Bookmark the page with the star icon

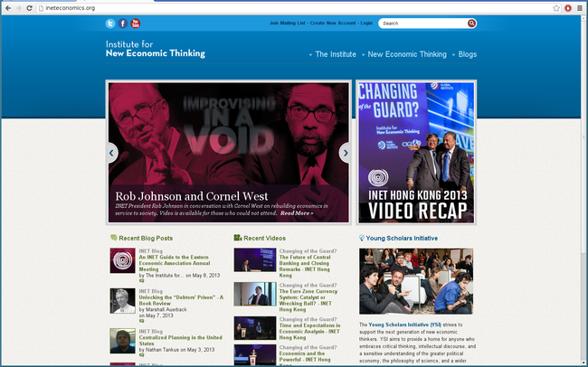[x=556, y=8]
